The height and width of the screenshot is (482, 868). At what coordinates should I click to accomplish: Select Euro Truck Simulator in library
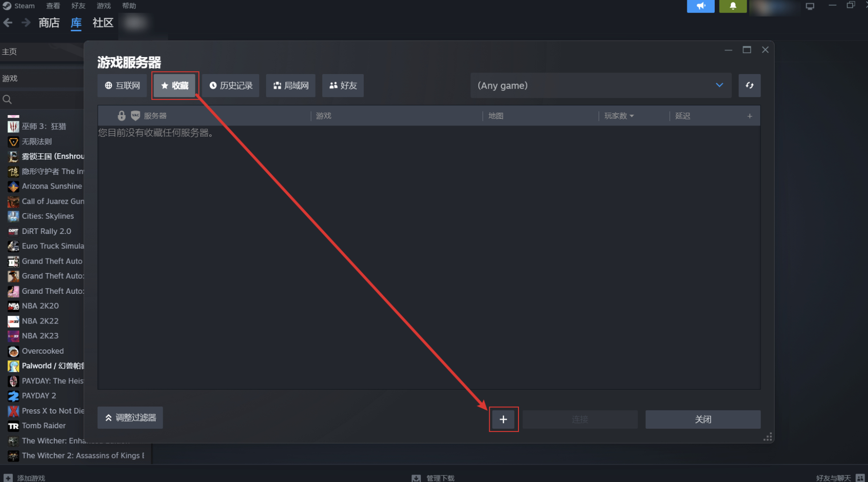point(45,246)
